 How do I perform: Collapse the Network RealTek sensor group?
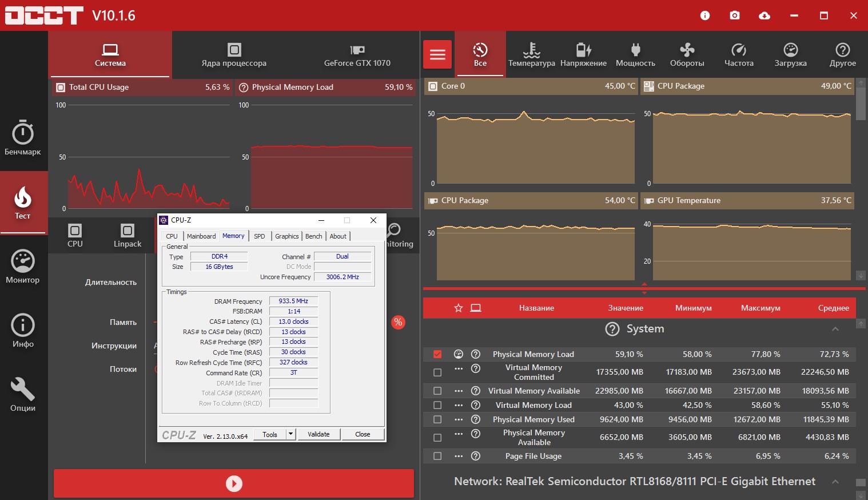click(835, 482)
